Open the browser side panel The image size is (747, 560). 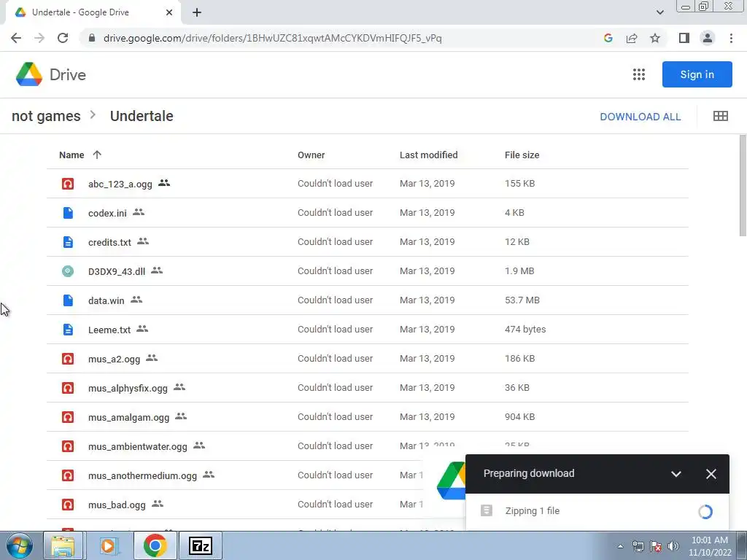point(684,38)
